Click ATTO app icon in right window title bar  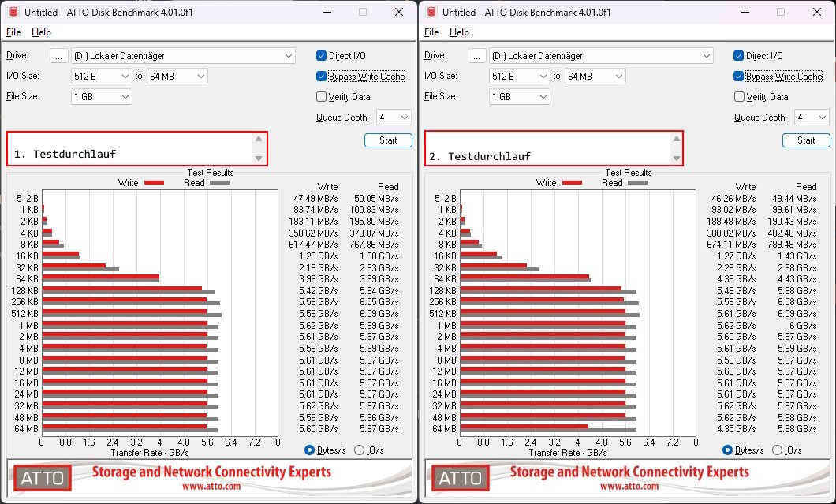(431, 12)
